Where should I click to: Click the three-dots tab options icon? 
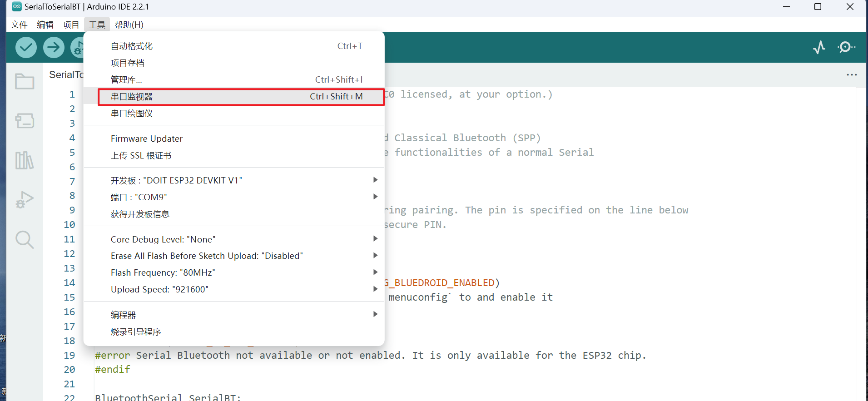(x=852, y=75)
